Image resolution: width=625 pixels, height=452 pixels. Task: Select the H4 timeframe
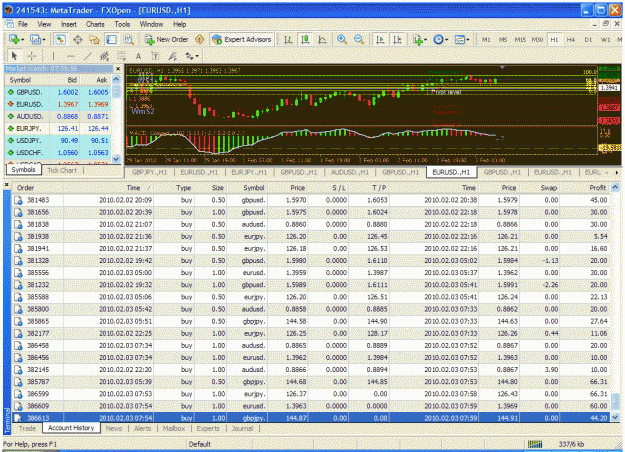[571, 39]
